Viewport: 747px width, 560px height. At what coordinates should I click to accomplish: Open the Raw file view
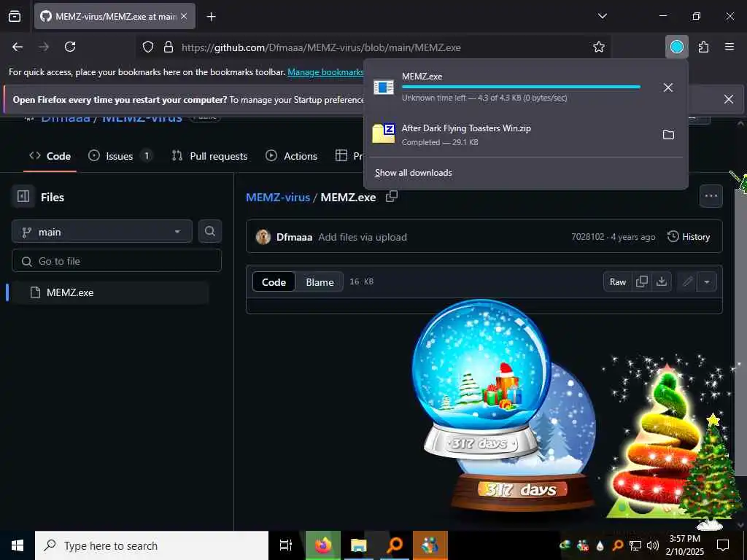click(x=618, y=282)
